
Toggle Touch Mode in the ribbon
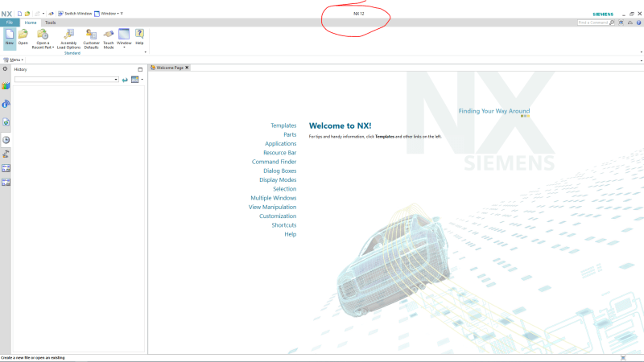point(109,39)
